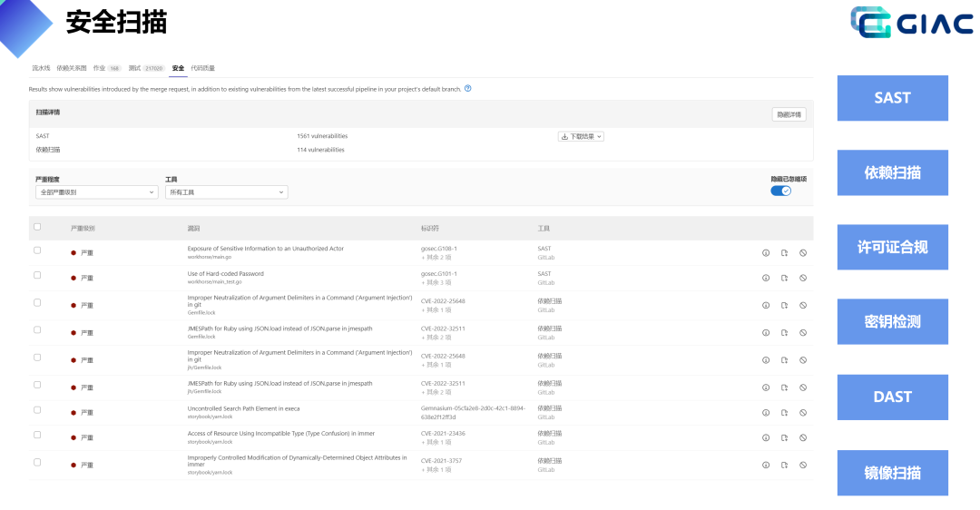Switch to the 依赖关系图 tab
The image size is (980, 510).
pyautogui.click(x=72, y=68)
